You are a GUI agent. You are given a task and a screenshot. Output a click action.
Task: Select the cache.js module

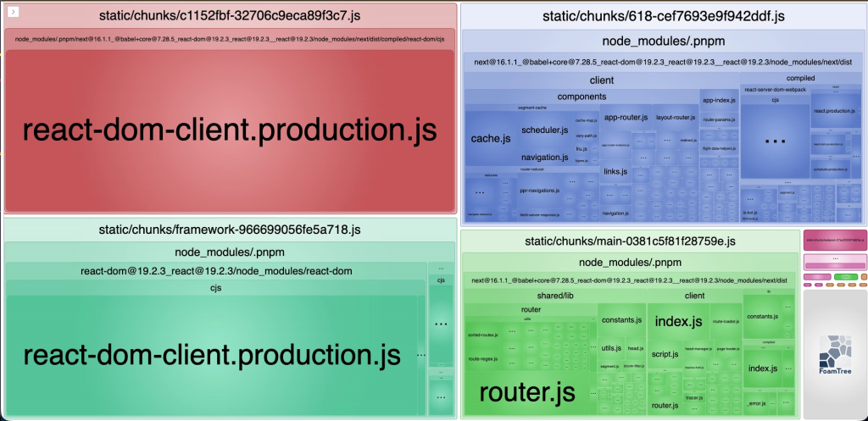(491, 139)
